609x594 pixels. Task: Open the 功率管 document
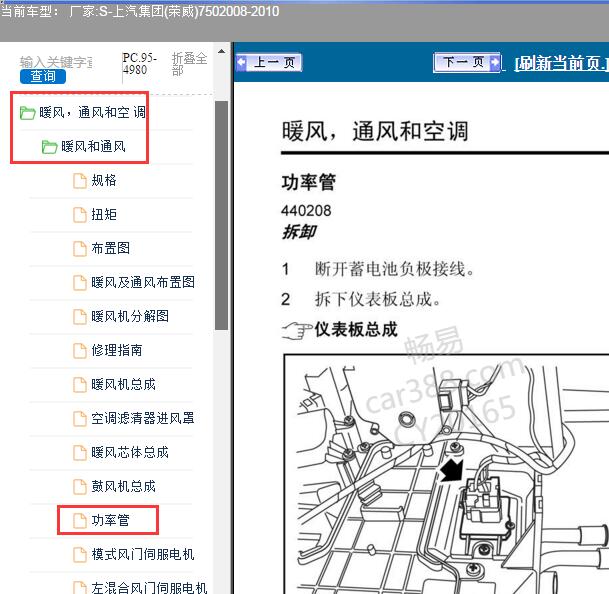point(110,521)
